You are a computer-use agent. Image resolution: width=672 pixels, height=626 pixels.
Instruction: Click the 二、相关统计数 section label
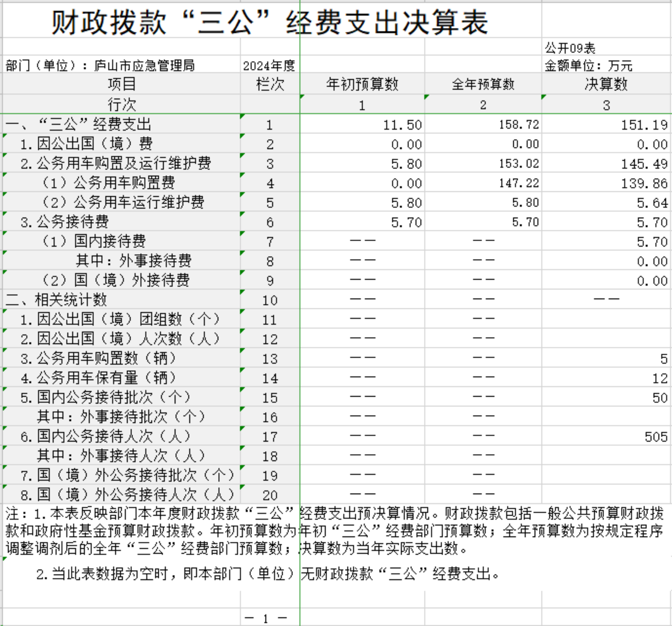point(57,300)
